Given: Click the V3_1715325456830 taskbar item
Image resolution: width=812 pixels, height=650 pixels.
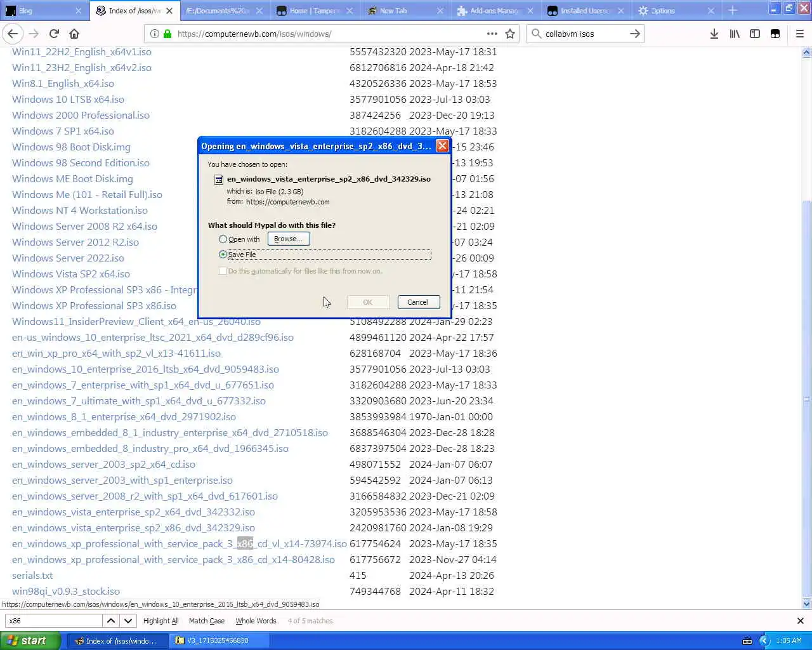Looking at the screenshot, I should pos(219,641).
